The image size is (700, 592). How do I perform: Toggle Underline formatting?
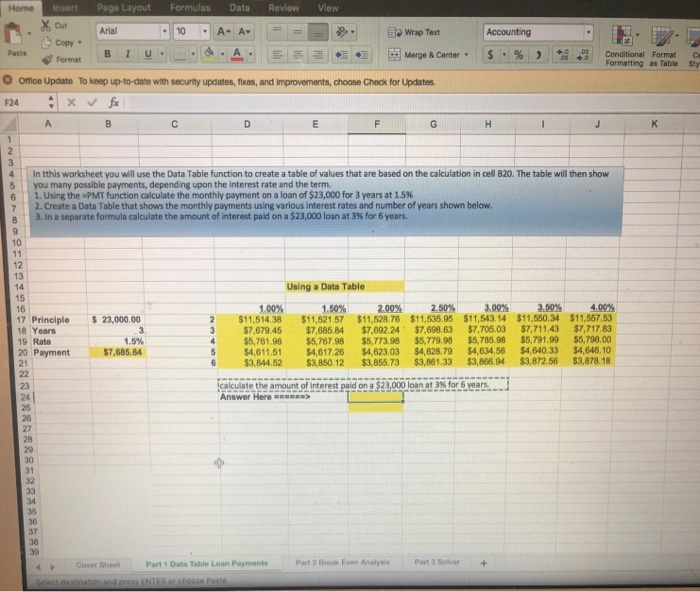coord(148,54)
